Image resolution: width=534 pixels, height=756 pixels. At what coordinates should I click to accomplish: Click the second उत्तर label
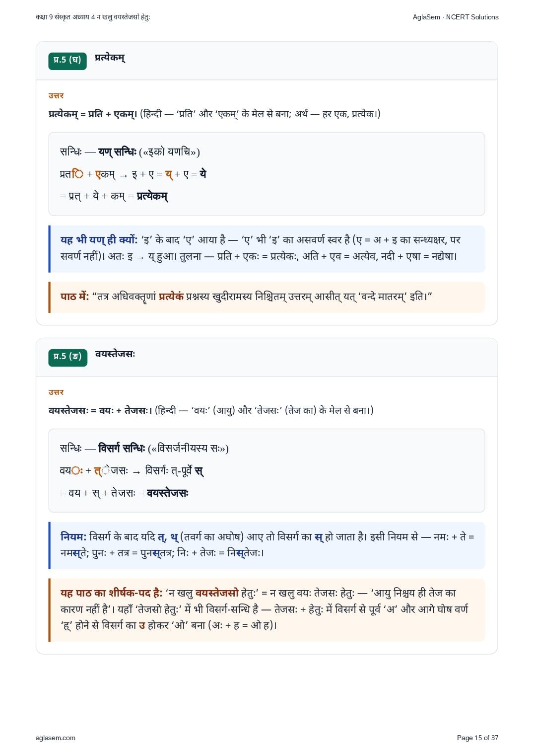coord(56,392)
